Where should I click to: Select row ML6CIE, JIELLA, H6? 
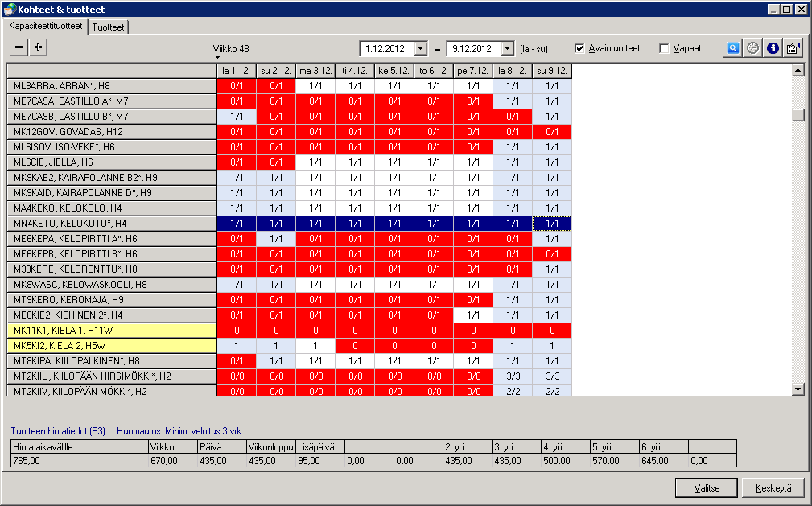[x=112, y=162]
